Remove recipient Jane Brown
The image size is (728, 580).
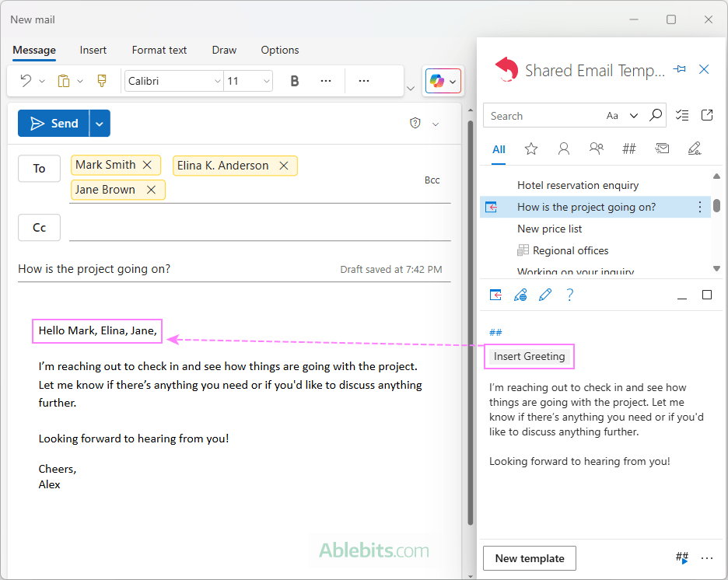click(151, 190)
